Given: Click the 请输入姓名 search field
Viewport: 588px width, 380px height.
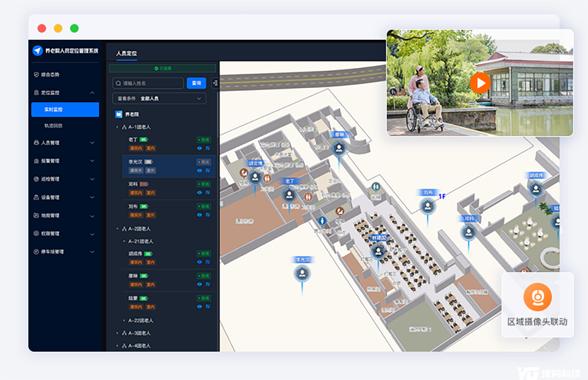Looking at the screenshot, I should click(x=149, y=83).
